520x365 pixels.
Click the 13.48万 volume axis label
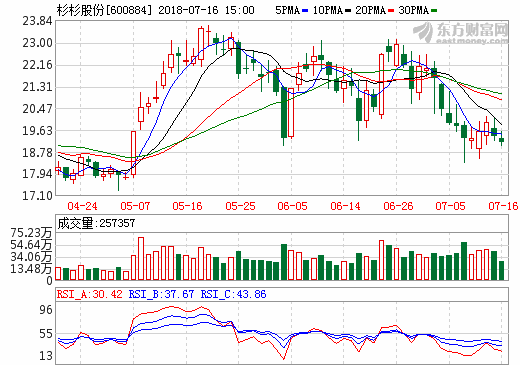(31, 269)
